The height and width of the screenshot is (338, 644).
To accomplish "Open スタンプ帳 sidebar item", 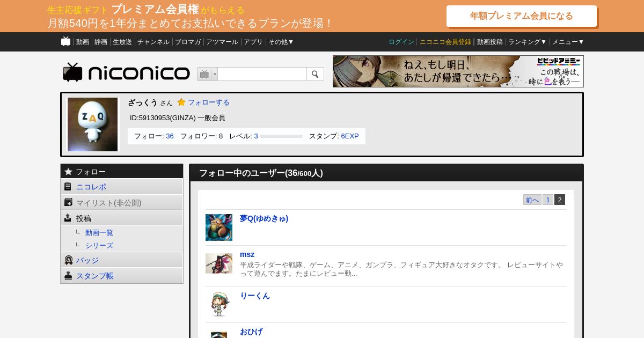I will pos(122,276).
